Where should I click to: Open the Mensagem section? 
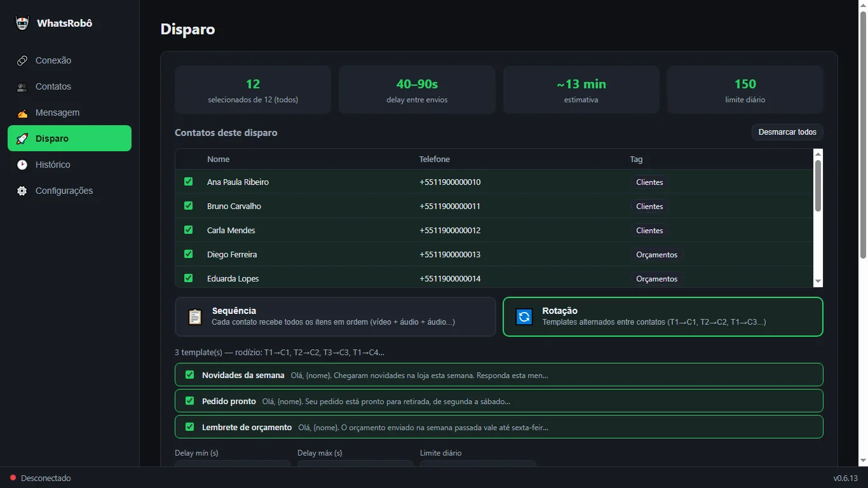[69, 113]
